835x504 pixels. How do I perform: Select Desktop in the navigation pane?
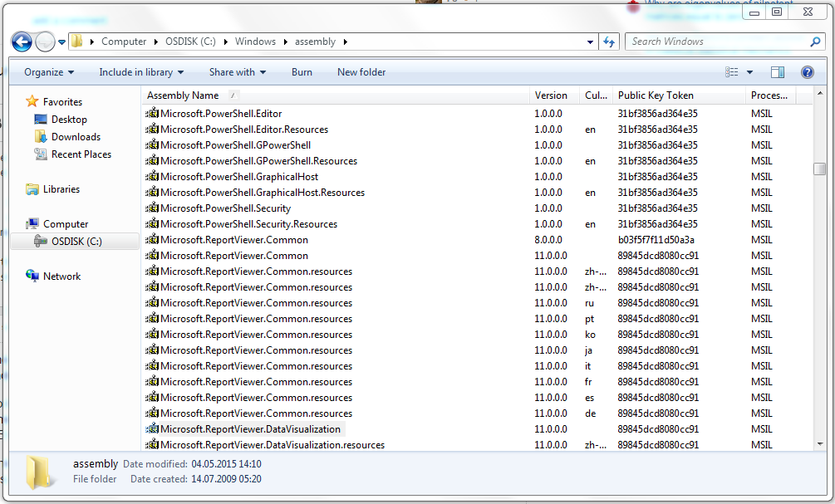pyautogui.click(x=69, y=120)
